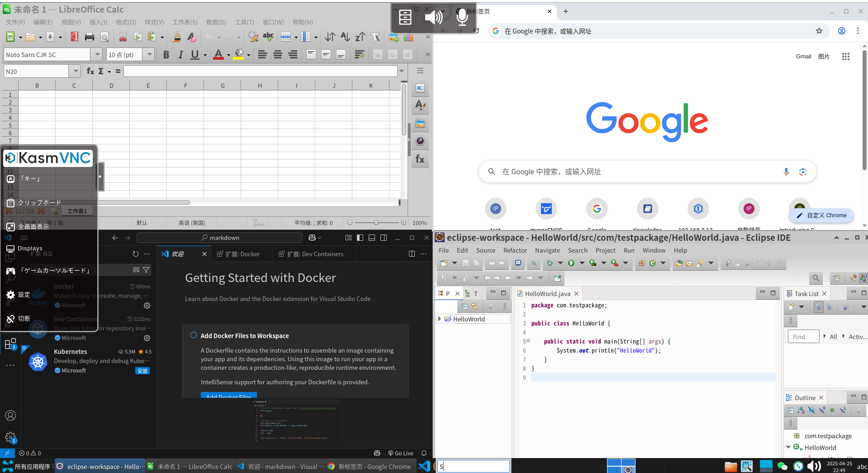Install the Kubernetes extension (安装)
Screen dimensions: 868x473
coord(142,371)
